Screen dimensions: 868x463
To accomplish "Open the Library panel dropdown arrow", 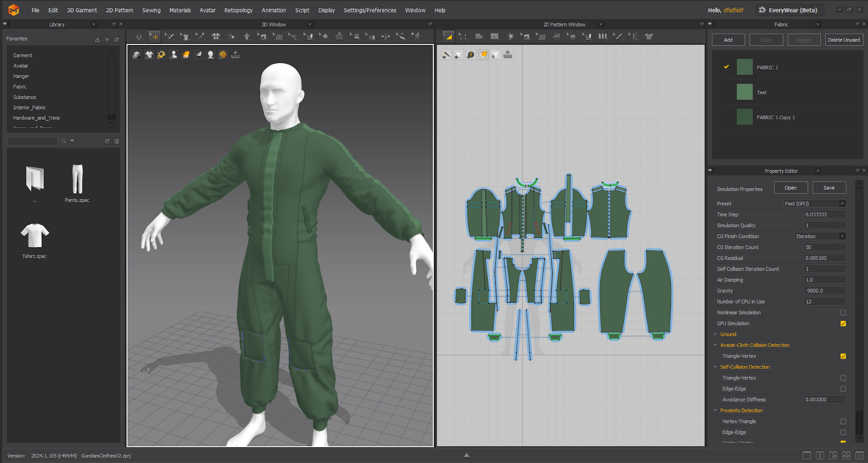I will [x=93, y=24].
